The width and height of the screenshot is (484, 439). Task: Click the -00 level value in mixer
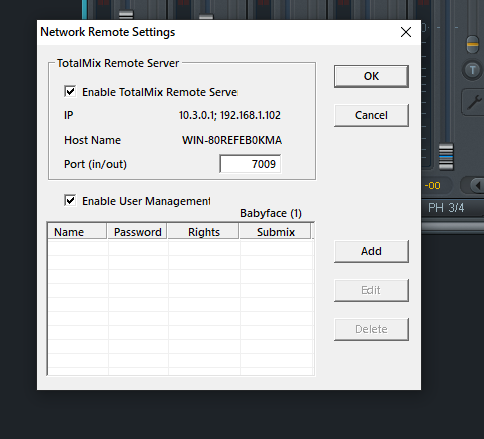tap(433, 185)
